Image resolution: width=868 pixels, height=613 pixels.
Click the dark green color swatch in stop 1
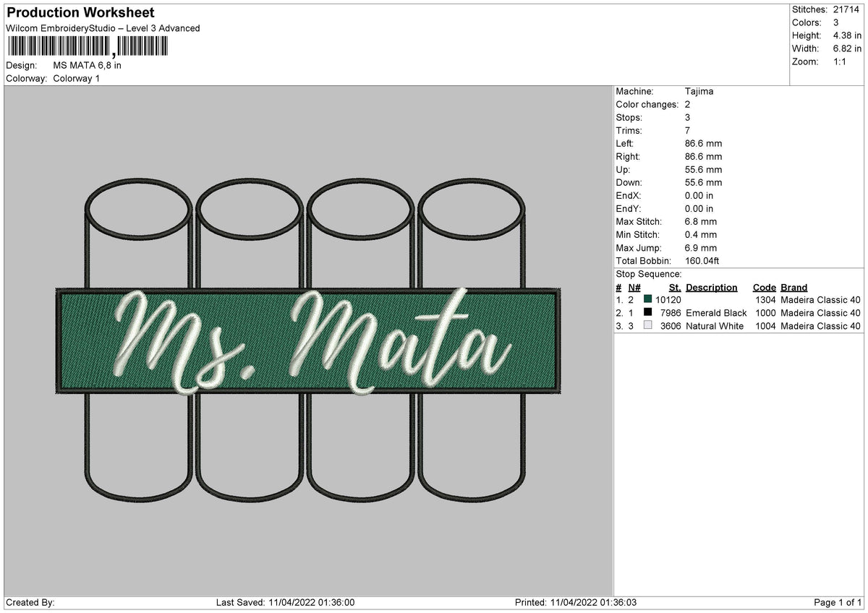[647, 300]
